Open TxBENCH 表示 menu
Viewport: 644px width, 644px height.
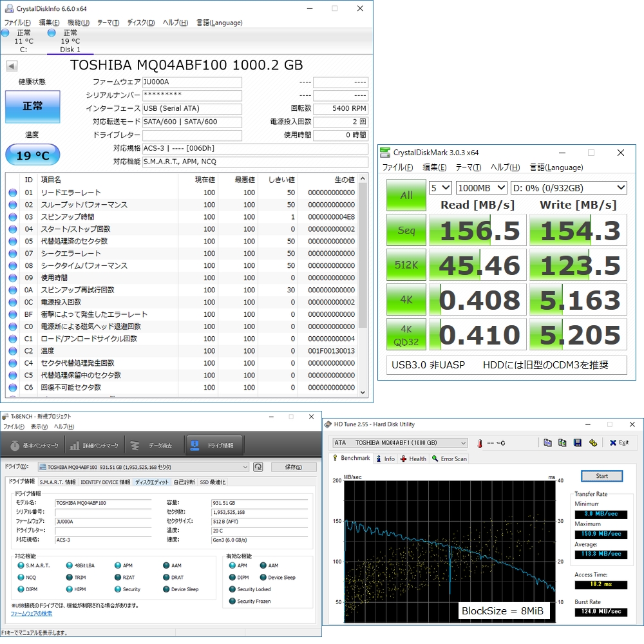[x=39, y=427]
